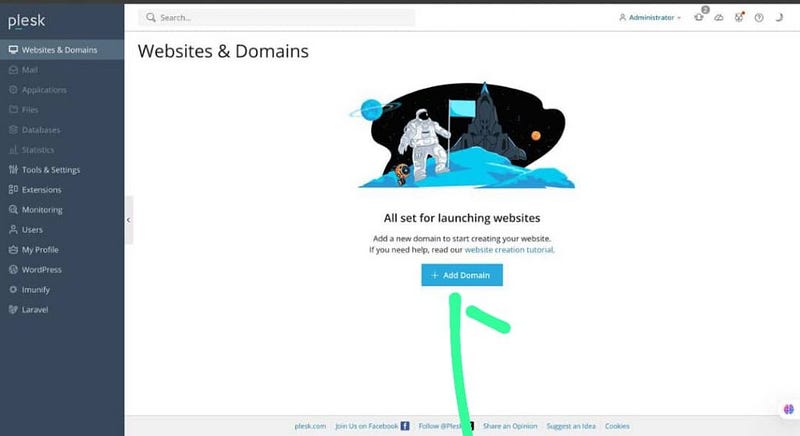Click the WordPress logo icon
The width and height of the screenshot is (800, 436).
coord(13,269)
